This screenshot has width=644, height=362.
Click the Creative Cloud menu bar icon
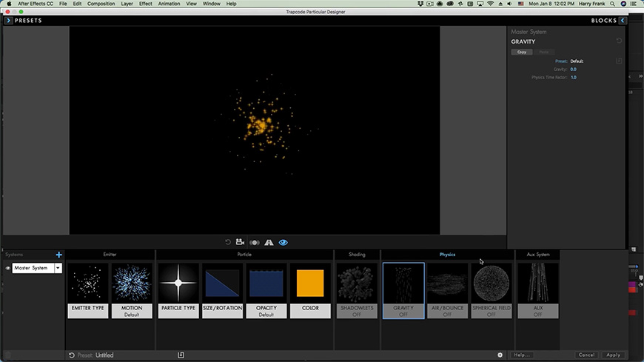click(x=450, y=4)
